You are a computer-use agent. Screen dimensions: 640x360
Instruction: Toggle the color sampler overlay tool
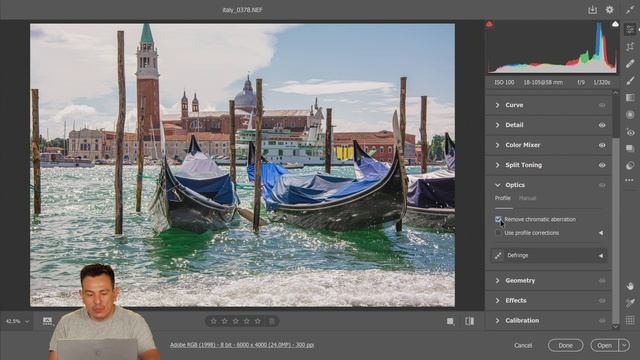[630, 303]
